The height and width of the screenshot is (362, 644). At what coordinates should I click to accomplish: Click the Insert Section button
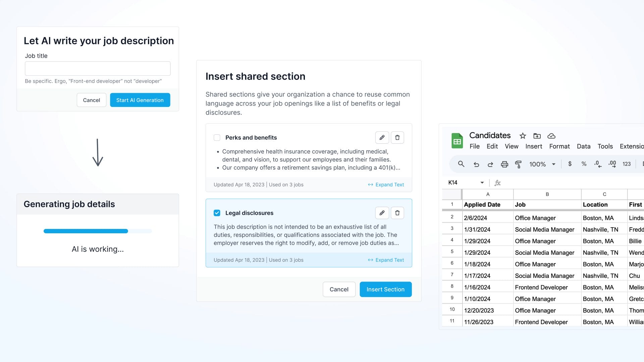pyautogui.click(x=385, y=289)
